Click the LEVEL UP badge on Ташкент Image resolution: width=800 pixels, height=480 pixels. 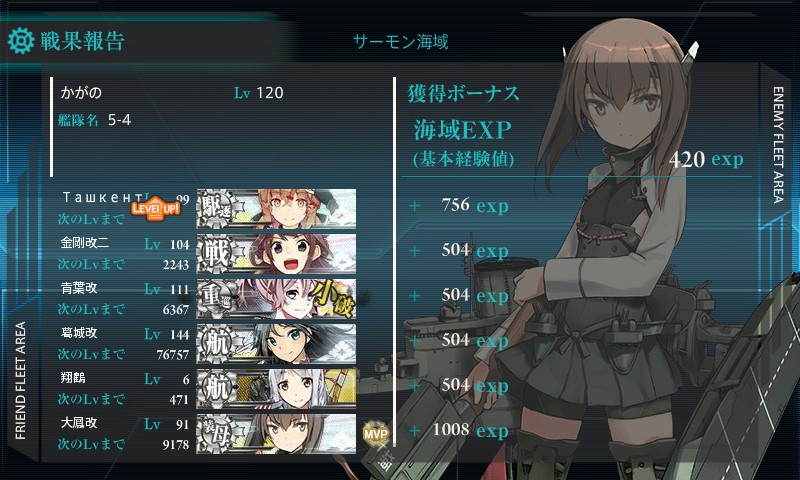click(x=156, y=208)
